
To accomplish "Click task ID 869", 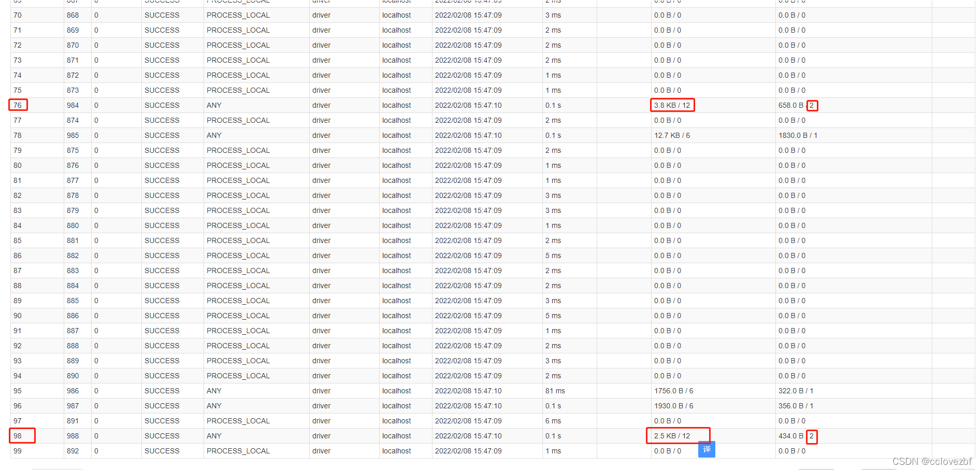I will (73, 30).
